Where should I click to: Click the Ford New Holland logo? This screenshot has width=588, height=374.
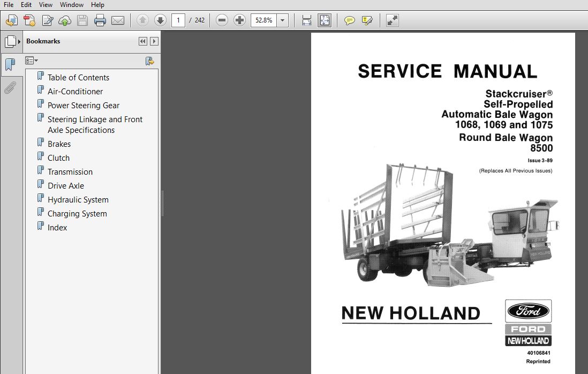528,323
